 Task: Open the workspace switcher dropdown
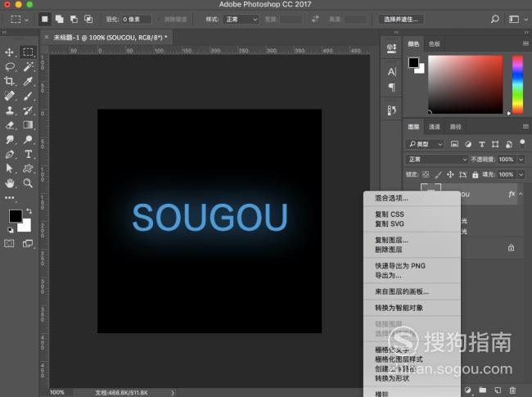point(517,20)
